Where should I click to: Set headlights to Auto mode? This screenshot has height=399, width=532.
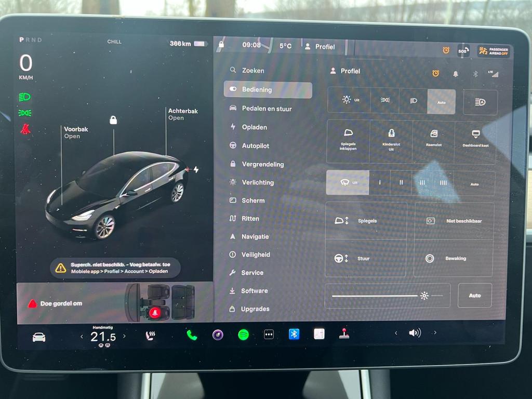(x=441, y=102)
